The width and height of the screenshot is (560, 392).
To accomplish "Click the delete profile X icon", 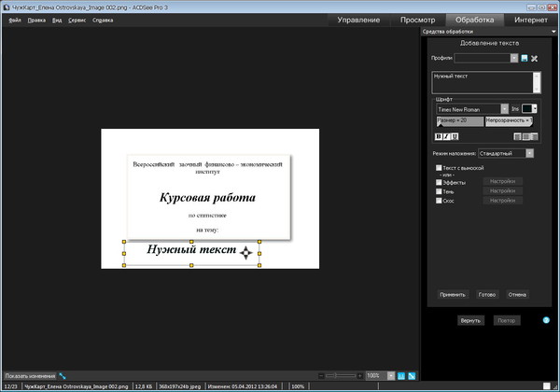I will coord(534,59).
